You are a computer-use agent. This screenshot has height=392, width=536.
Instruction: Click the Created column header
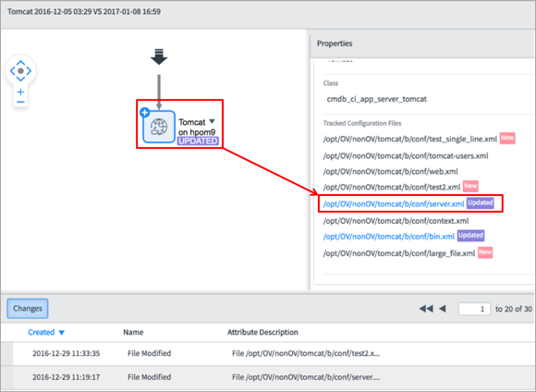coord(41,332)
